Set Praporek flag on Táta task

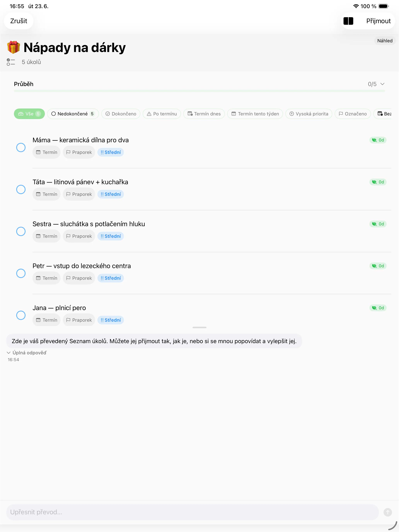pos(79,194)
